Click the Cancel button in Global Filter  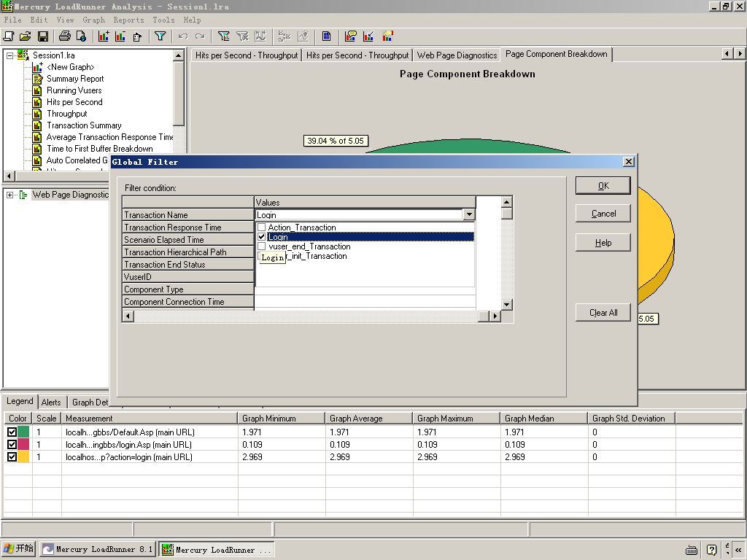(603, 214)
